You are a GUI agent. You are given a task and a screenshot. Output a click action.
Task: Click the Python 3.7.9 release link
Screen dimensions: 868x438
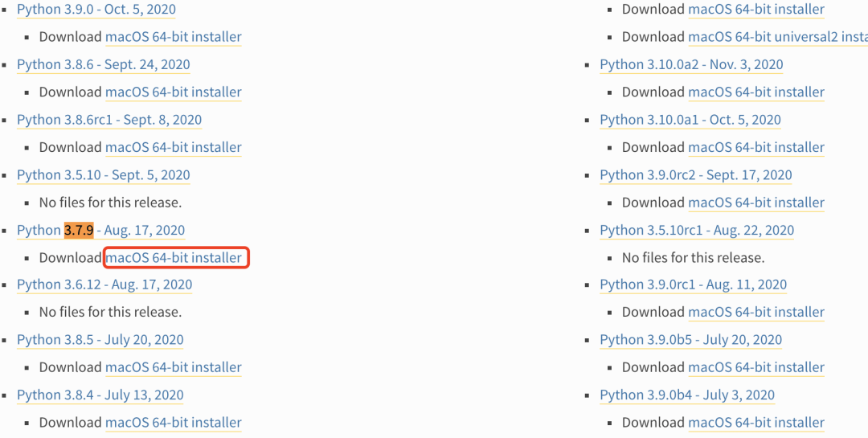click(100, 231)
